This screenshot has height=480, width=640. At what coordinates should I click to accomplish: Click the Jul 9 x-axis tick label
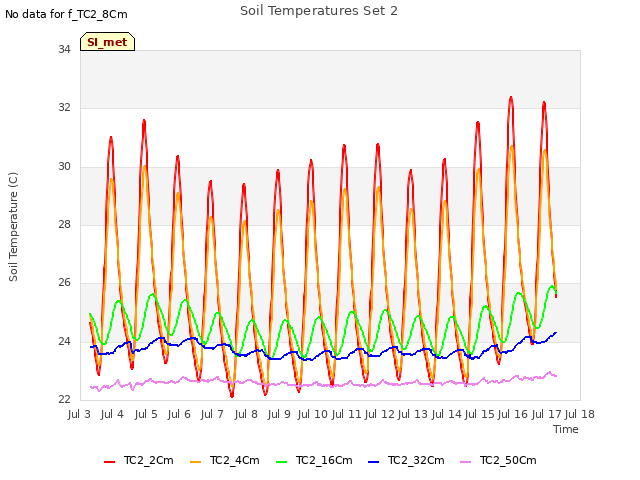click(279, 414)
